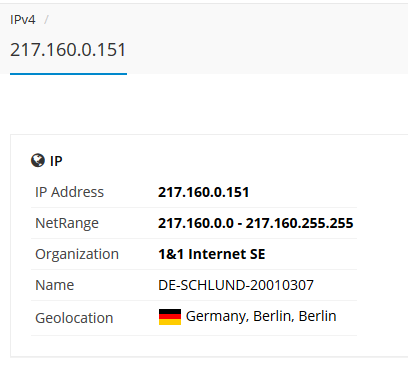Viewport: 408px width, 376px height.
Task: Select the 217.160.0.151 page tab
Action: pos(68,55)
